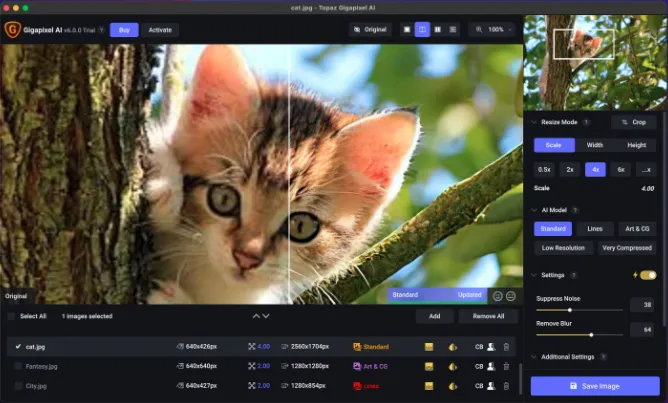Click face recovery icon for Fantasy.jpg

pyautogui.click(x=491, y=366)
